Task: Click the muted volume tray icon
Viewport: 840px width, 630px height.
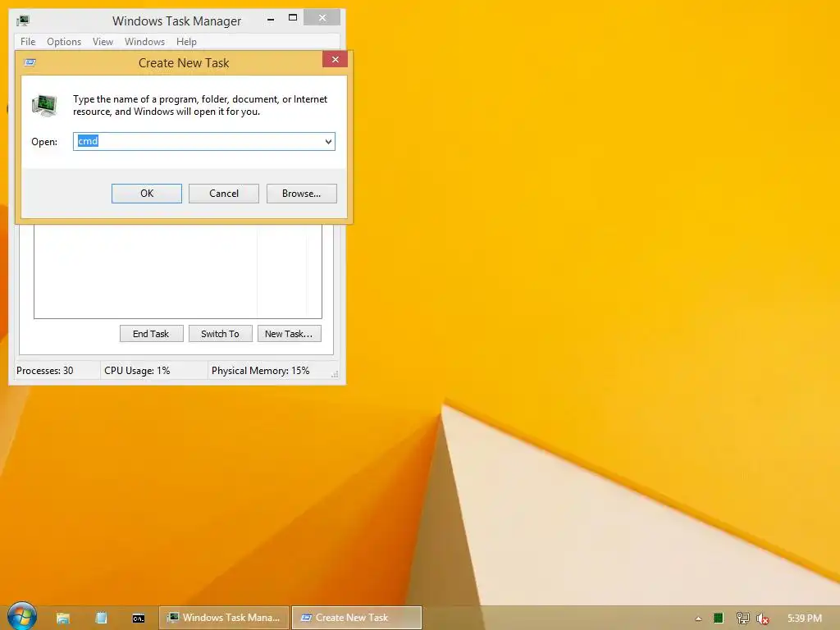Action: click(762, 619)
